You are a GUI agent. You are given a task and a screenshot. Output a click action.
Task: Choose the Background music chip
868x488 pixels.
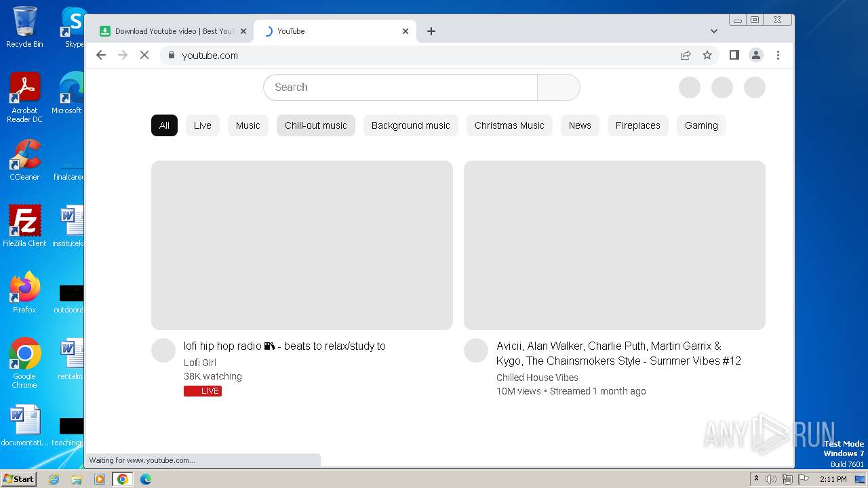click(411, 125)
